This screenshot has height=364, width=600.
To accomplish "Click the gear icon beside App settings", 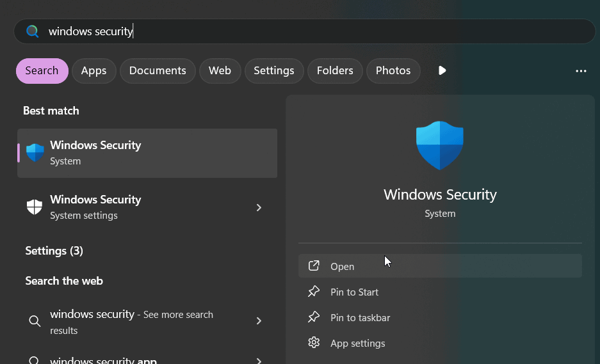I will tap(314, 342).
